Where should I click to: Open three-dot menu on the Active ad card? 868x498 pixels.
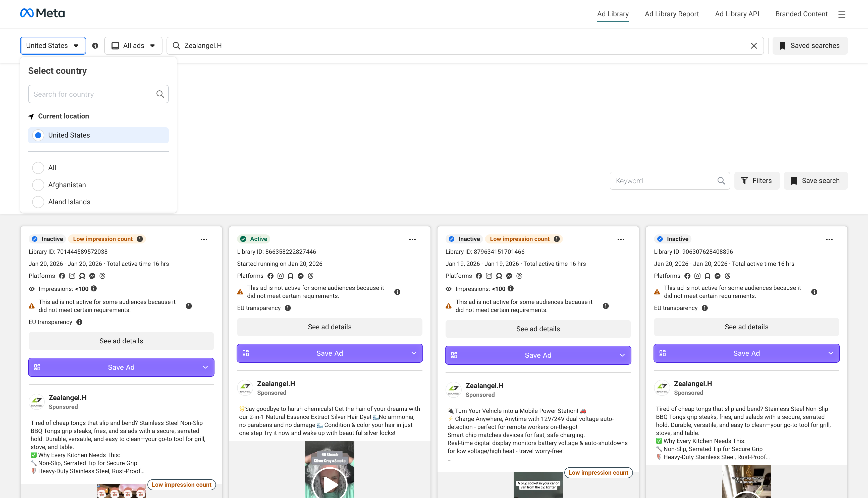[412, 239]
